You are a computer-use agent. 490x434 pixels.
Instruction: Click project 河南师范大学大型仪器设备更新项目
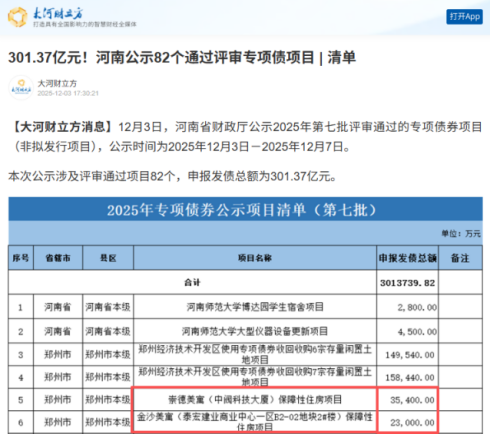255,331
